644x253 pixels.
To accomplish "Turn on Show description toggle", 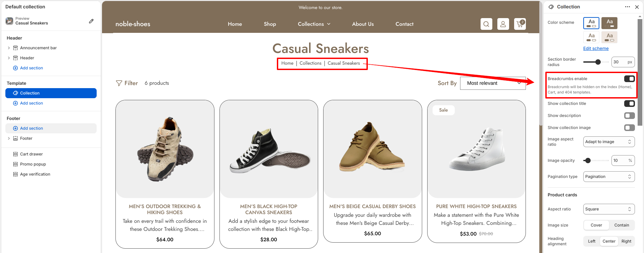I will pos(629,116).
